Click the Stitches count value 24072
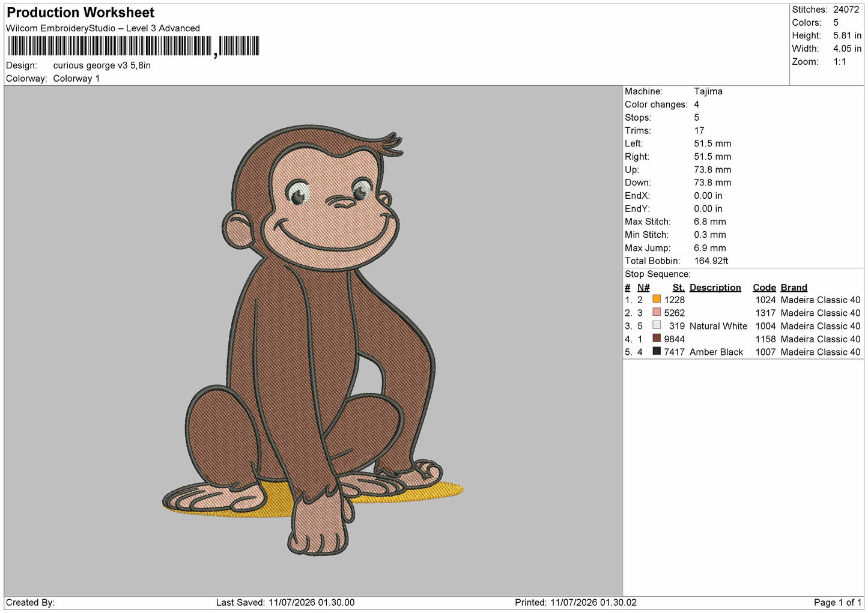This screenshot has width=868, height=613. click(846, 10)
